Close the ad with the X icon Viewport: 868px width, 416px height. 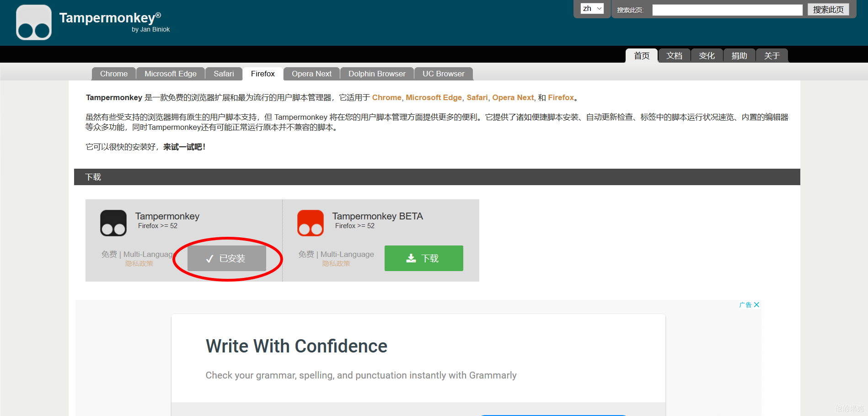[x=756, y=305]
